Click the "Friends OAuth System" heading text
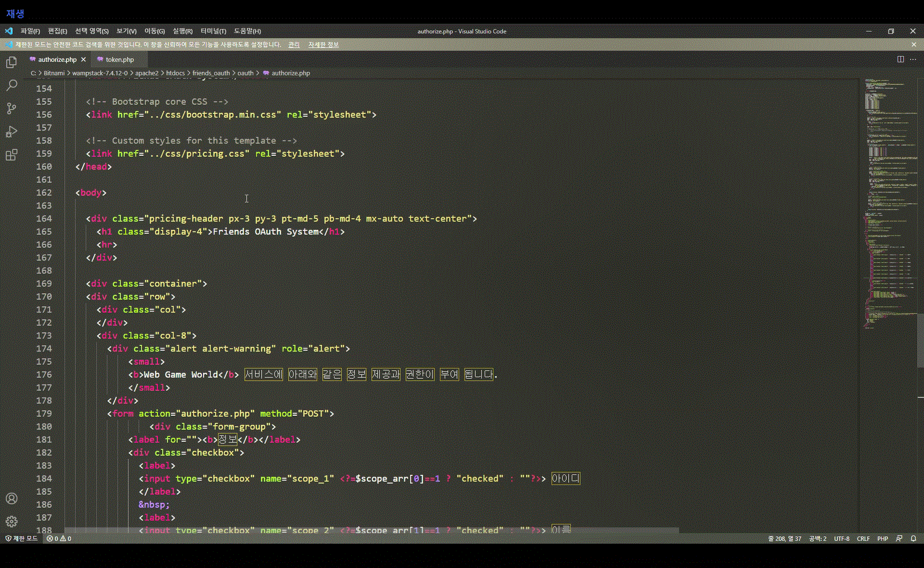This screenshot has width=924, height=568. point(266,232)
